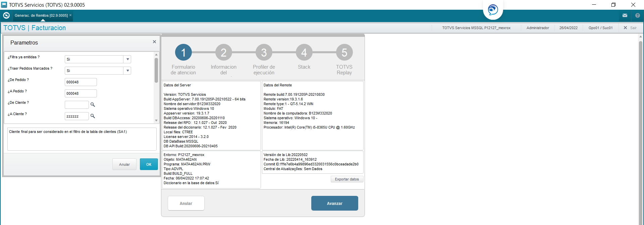Click the Procesador: Intel(R) Core line
This screenshot has height=225, width=644.
309,127
